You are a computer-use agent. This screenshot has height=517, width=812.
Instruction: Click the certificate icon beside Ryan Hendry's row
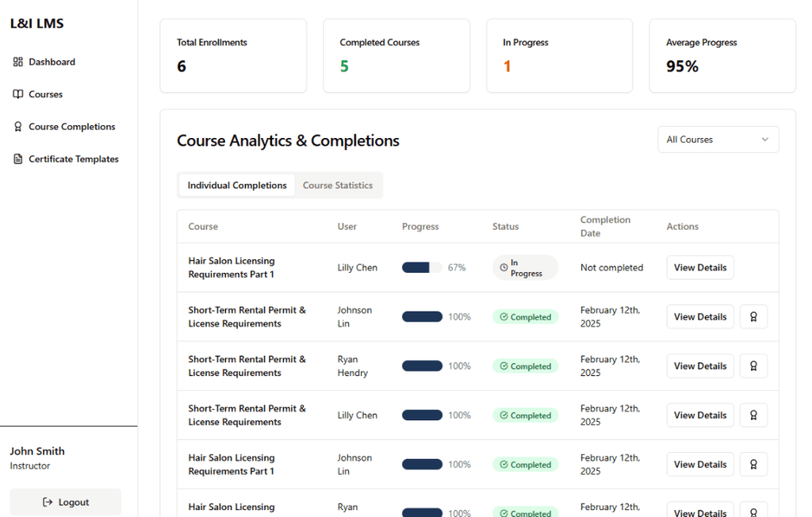pyautogui.click(x=753, y=366)
